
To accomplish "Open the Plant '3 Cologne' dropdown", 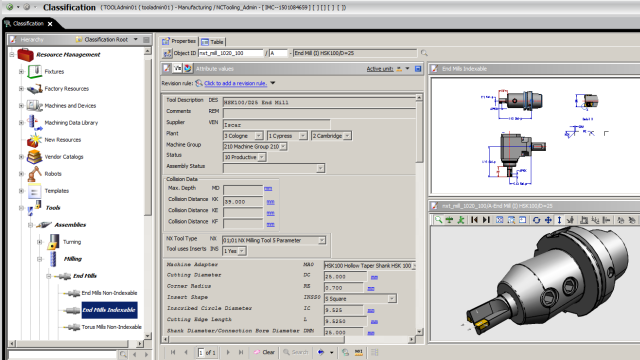I will tap(258, 136).
